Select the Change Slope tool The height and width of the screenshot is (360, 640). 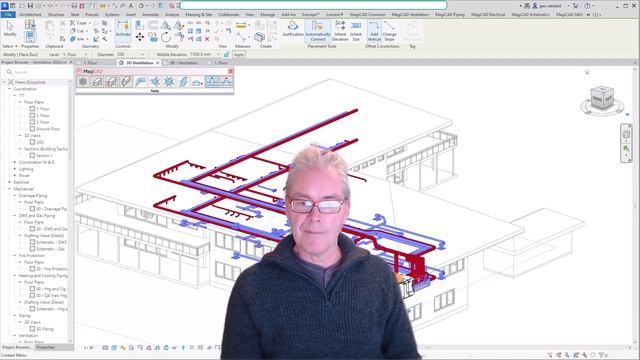pos(389,31)
